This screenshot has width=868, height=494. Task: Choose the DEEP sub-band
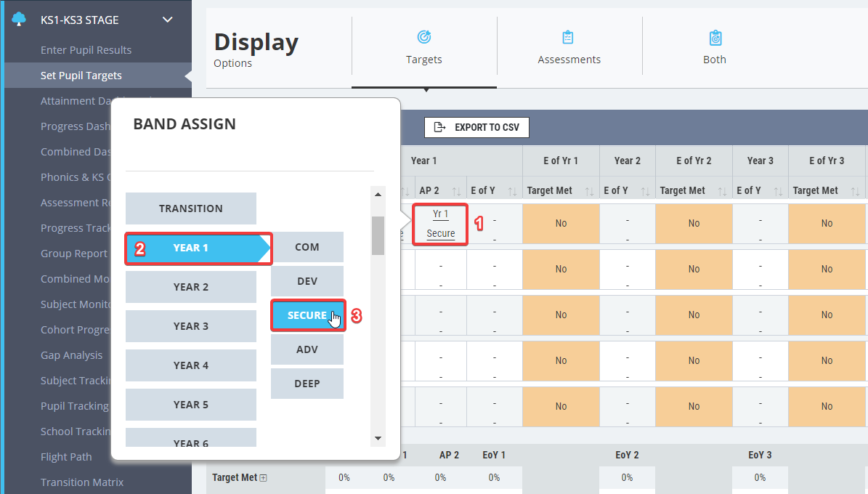pyautogui.click(x=307, y=384)
